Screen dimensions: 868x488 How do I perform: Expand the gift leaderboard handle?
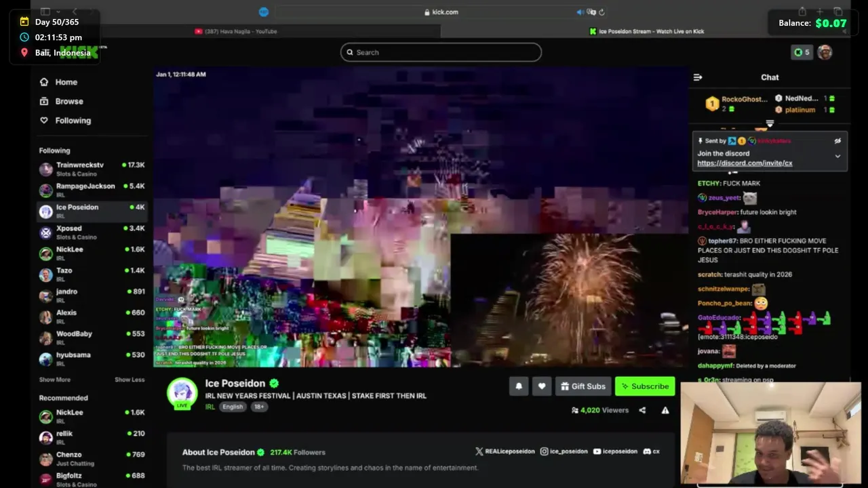tap(770, 123)
